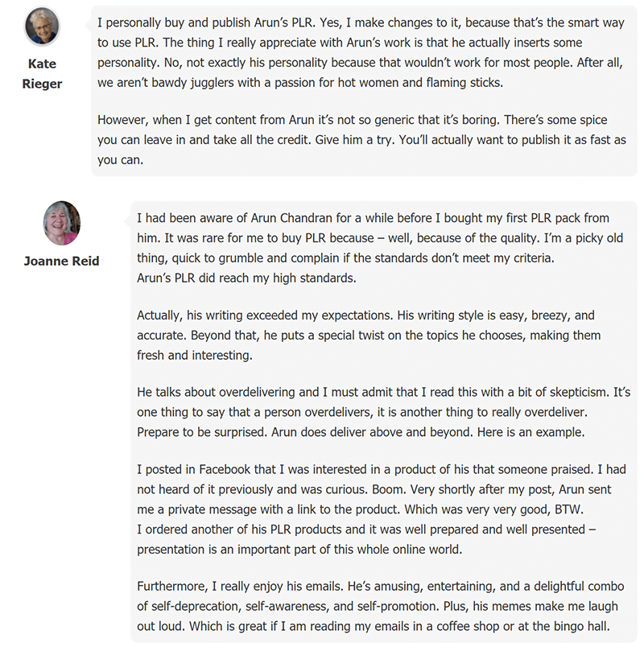Image resolution: width=644 pixels, height=651 pixels.
Task: Click line ending 'or at the bingo hall.'
Action: (x=374, y=626)
